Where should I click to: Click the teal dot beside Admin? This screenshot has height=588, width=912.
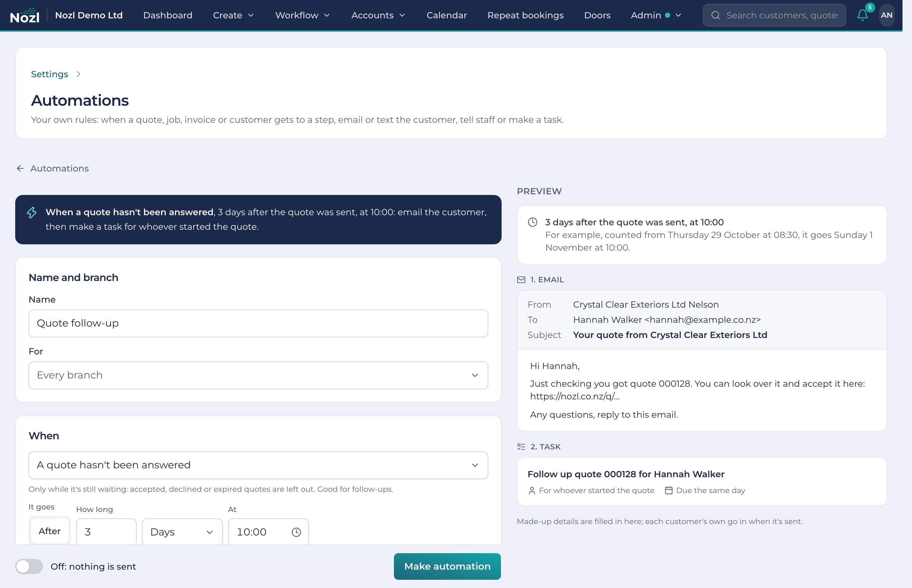click(667, 15)
